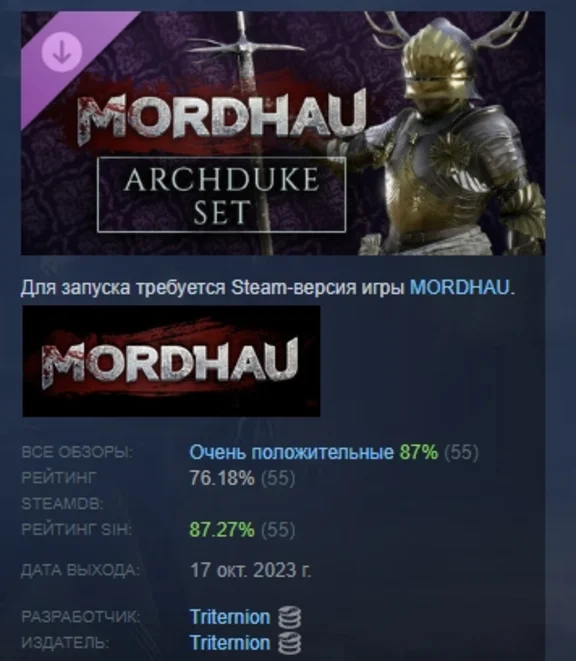Click the SteamDB rating value 76.18%

[x=222, y=478]
